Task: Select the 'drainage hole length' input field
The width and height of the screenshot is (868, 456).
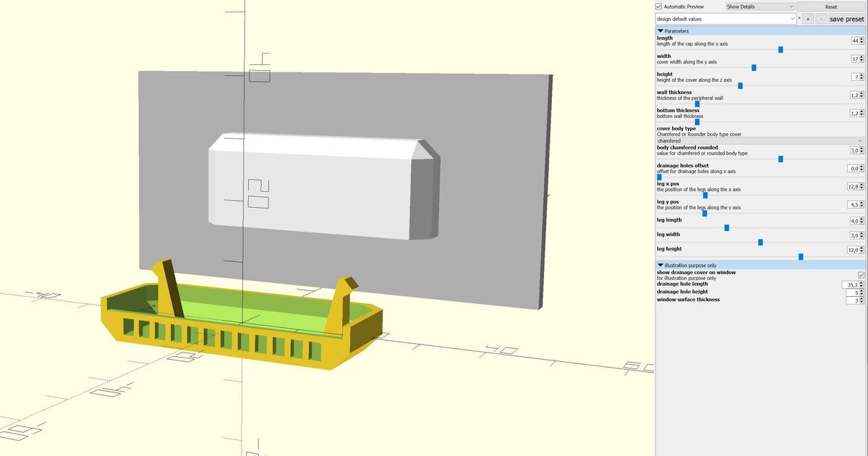Action: click(x=850, y=284)
